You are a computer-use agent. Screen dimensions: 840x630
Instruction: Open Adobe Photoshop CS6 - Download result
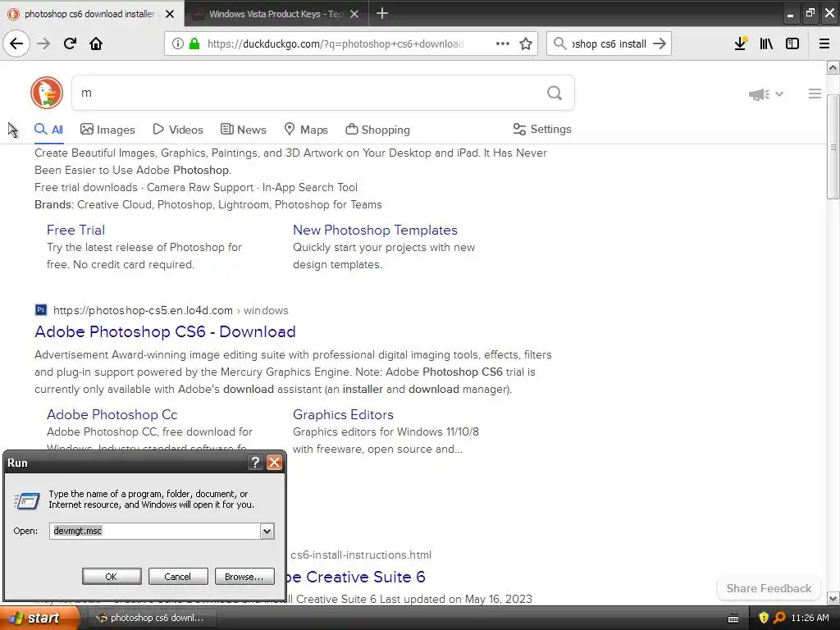pyautogui.click(x=165, y=331)
